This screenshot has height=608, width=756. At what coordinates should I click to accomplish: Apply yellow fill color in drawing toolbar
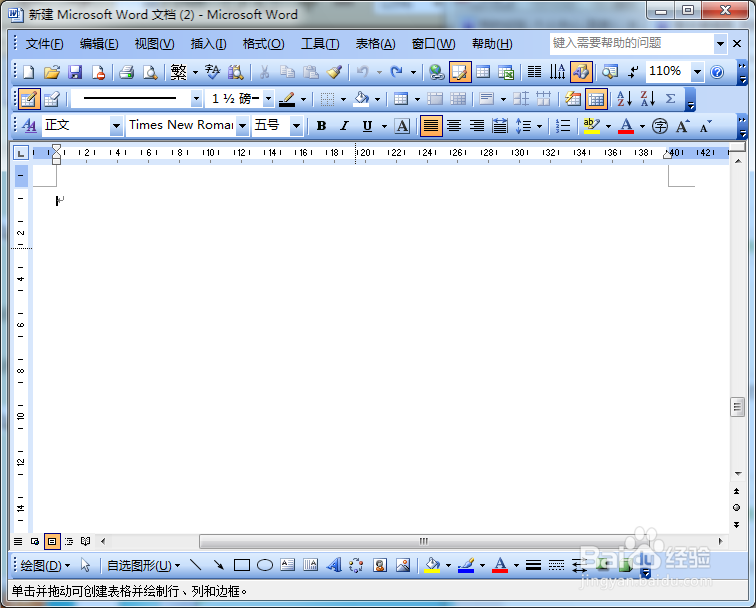point(432,565)
